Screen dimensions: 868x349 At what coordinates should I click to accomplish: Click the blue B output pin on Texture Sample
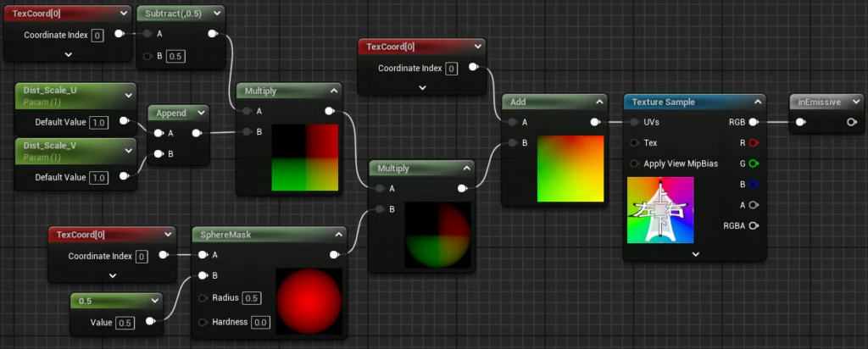tap(753, 184)
